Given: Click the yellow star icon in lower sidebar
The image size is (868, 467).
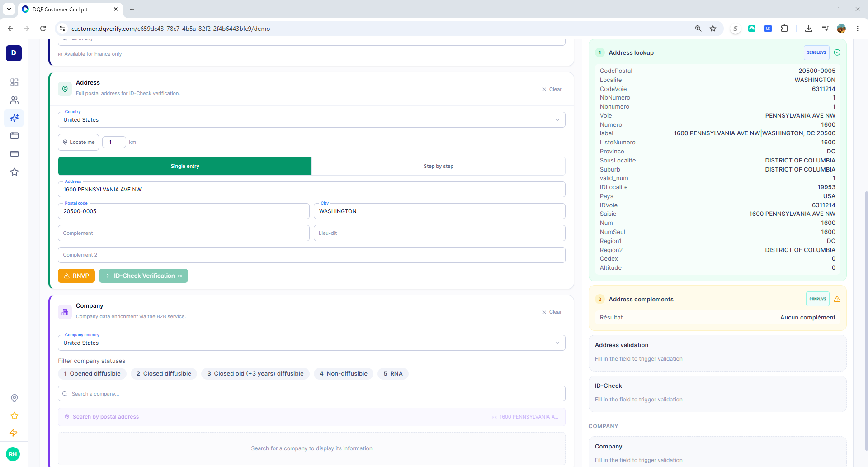Looking at the screenshot, I should click(x=14, y=416).
